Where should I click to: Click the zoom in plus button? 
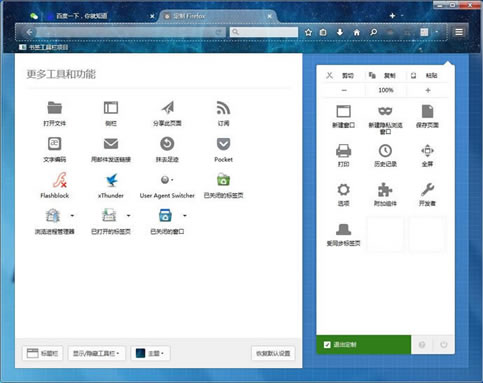click(x=428, y=90)
